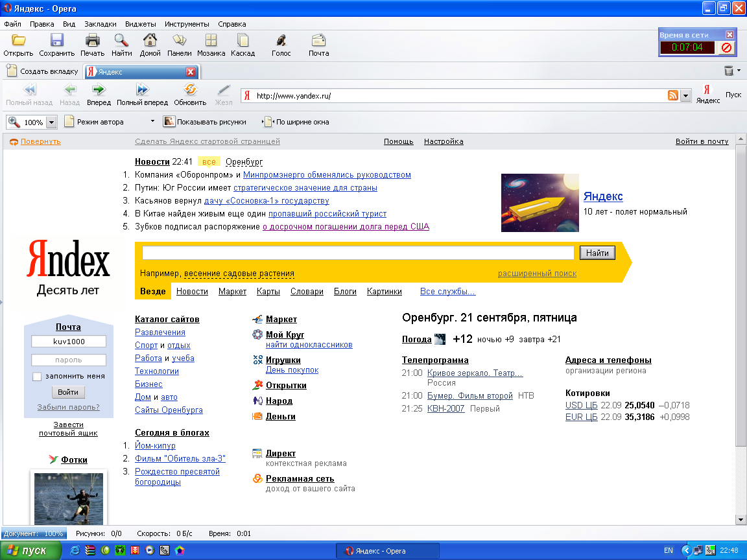Click the Маркет service icon
Image resolution: width=747 pixels, height=560 pixels.
tap(257, 319)
